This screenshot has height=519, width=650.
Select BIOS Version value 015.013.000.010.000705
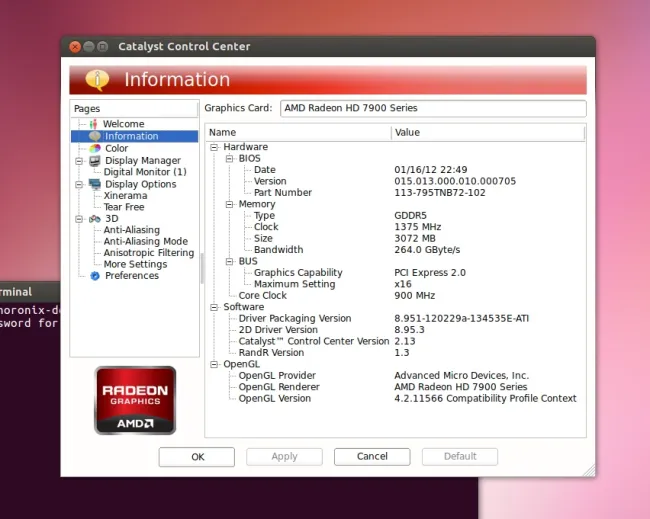(455, 181)
